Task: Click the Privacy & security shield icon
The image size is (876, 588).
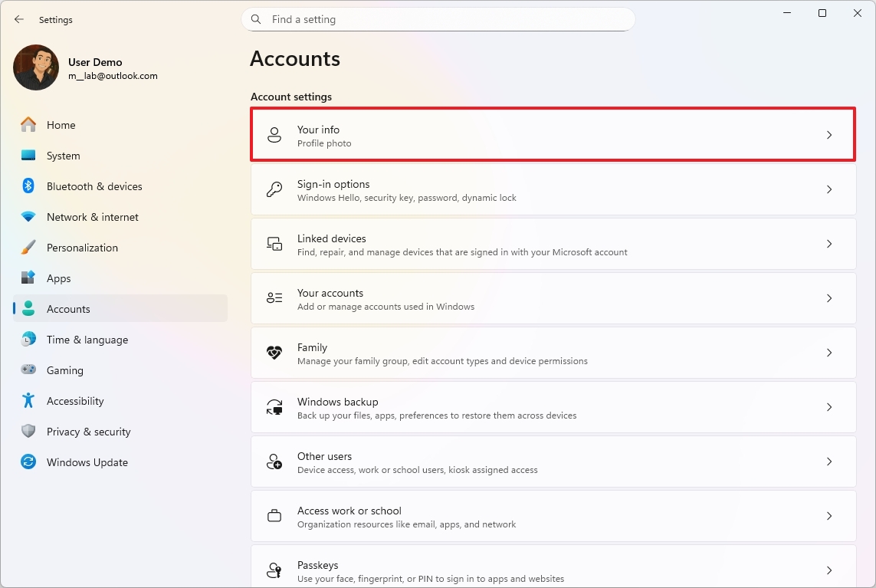Action: pyautogui.click(x=28, y=432)
